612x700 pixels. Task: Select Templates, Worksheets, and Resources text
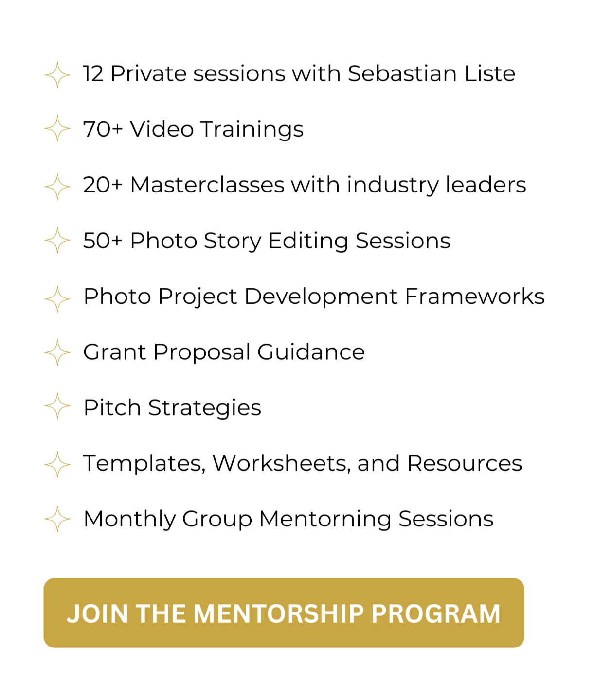click(303, 463)
